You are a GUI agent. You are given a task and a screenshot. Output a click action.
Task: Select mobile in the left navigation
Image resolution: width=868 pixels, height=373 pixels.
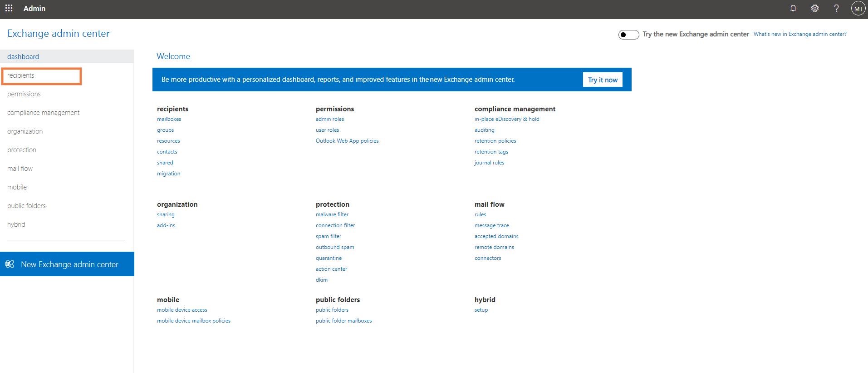pyautogui.click(x=17, y=187)
